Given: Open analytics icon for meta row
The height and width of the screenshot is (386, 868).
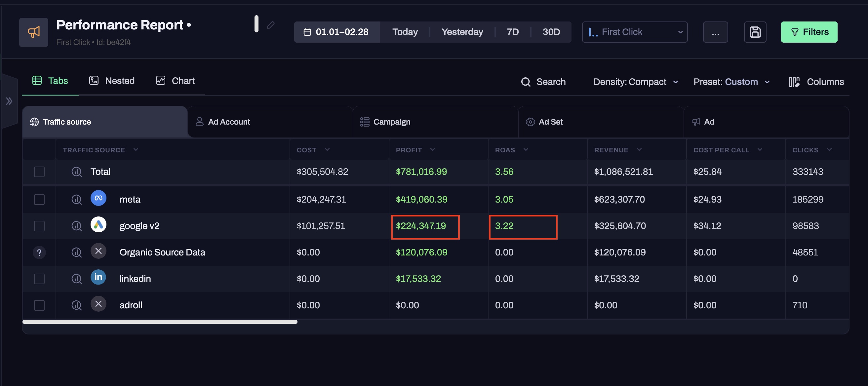Looking at the screenshot, I should click(76, 199).
